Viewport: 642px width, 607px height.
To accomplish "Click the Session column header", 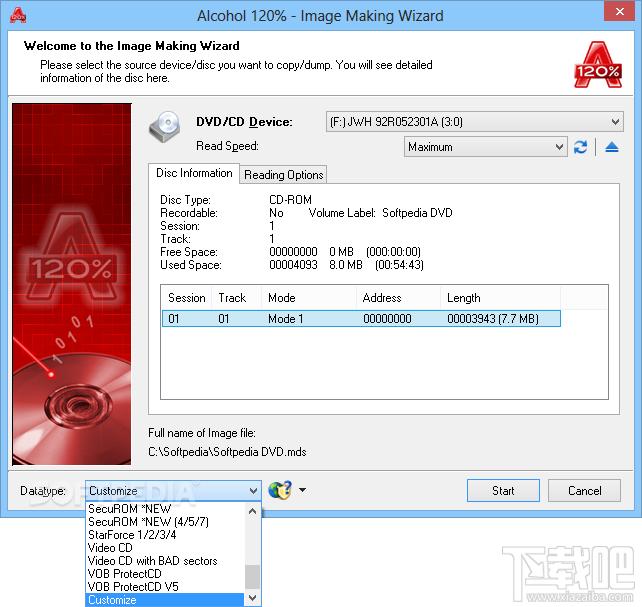I will pos(187,298).
